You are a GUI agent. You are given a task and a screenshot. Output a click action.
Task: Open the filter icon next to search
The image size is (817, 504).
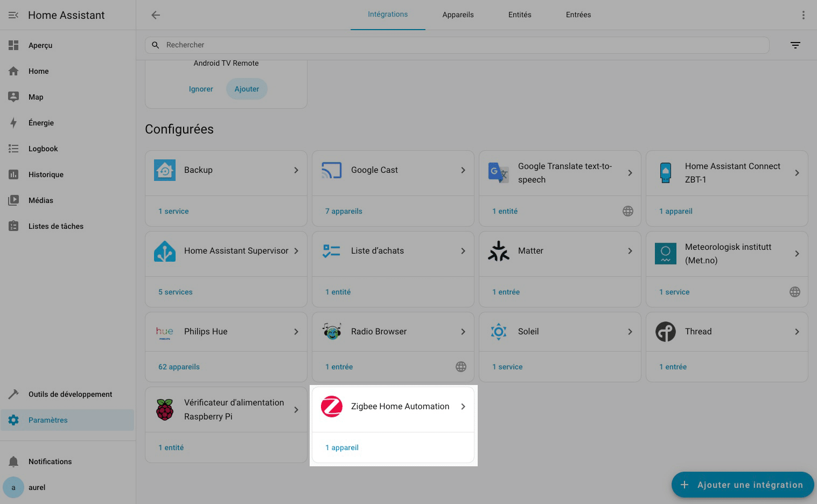[x=795, y=45]
